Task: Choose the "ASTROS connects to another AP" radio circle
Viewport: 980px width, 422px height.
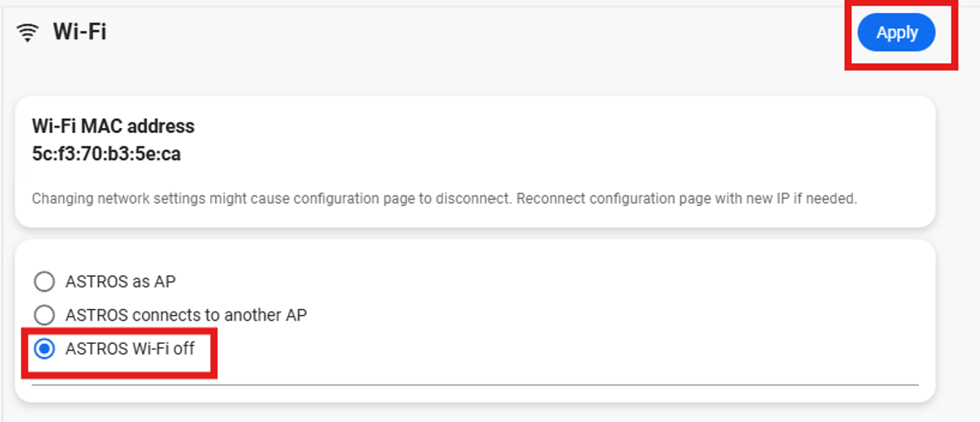Action: pyautogui.click(x=44, y=316)
